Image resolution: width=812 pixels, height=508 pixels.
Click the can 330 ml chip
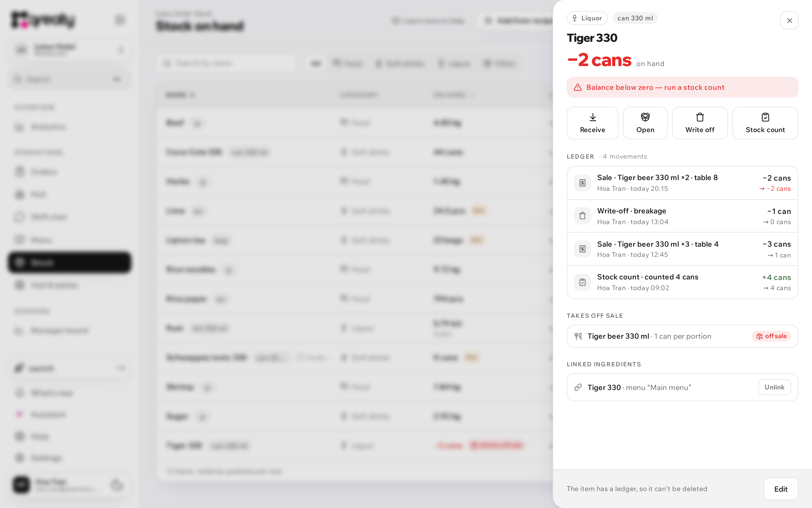click(635, 18)
